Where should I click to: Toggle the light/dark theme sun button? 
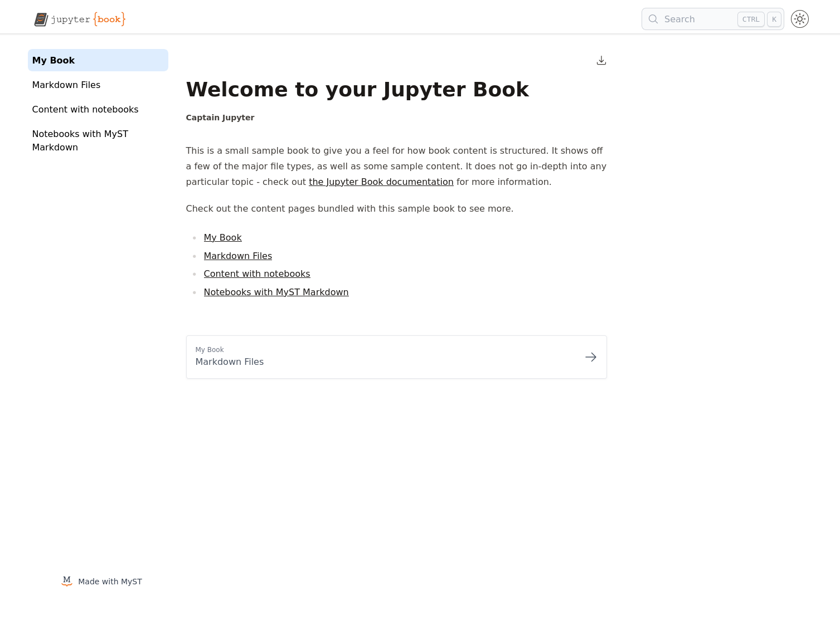pos(799,19)
